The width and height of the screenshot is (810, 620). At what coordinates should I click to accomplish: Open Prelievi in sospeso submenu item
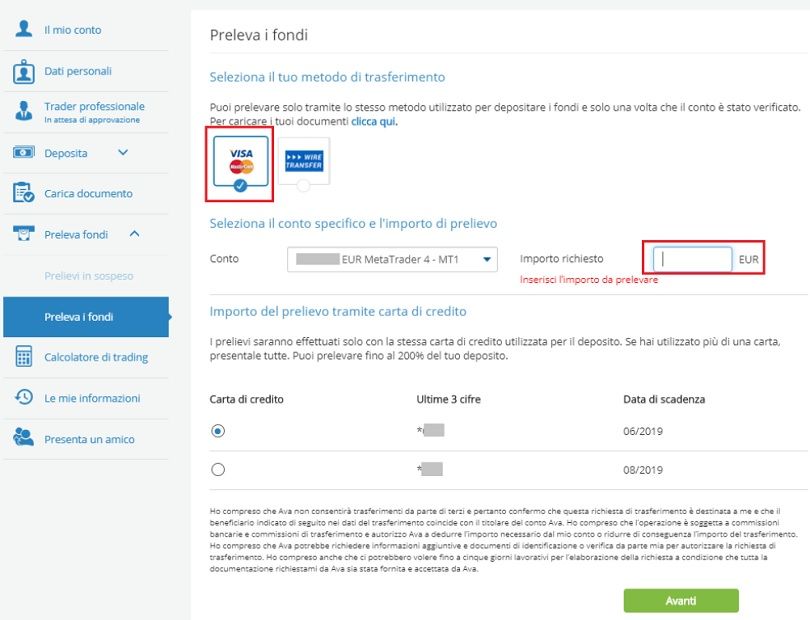tap(89, 276)
